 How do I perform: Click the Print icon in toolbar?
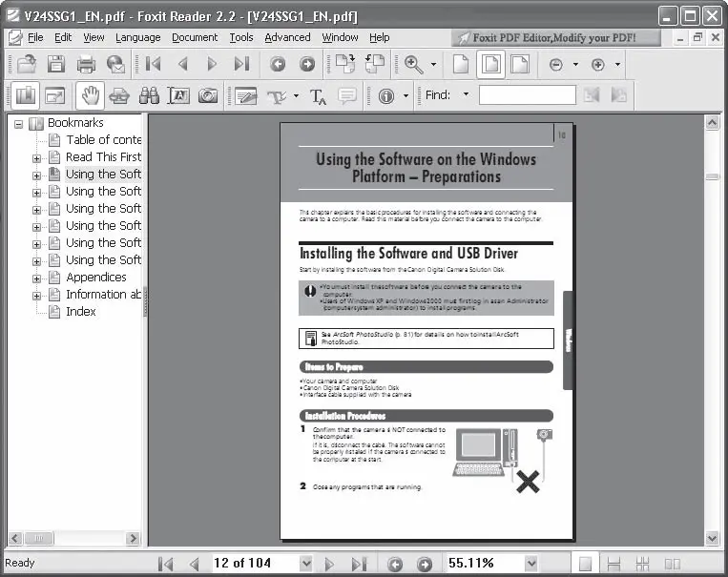(x=86, y=64)
